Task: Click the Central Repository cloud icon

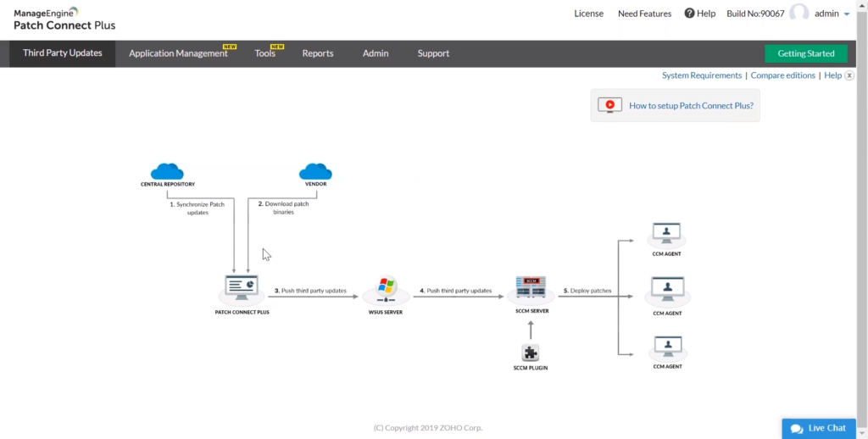Action: (x=167, y=171)
